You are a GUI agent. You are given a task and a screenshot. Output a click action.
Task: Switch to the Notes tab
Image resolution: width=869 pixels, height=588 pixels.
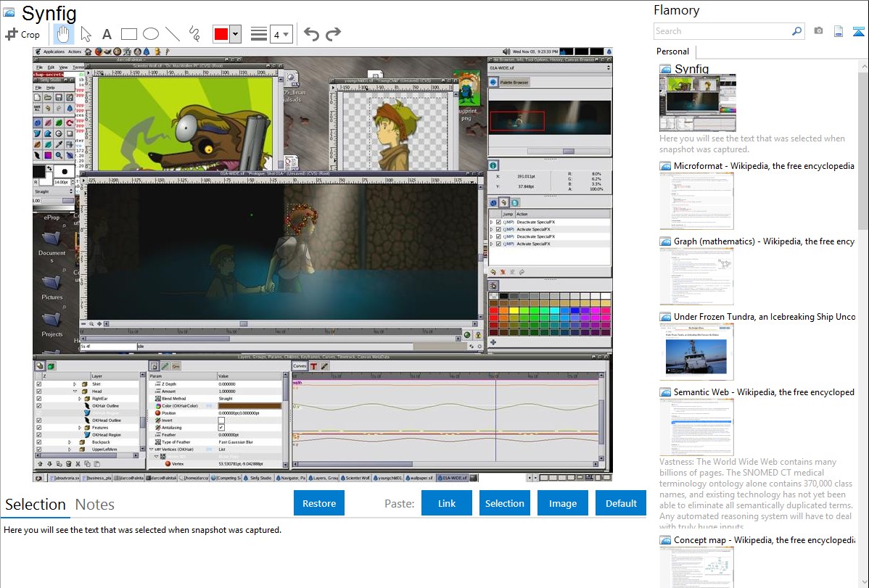click(95, 505)
